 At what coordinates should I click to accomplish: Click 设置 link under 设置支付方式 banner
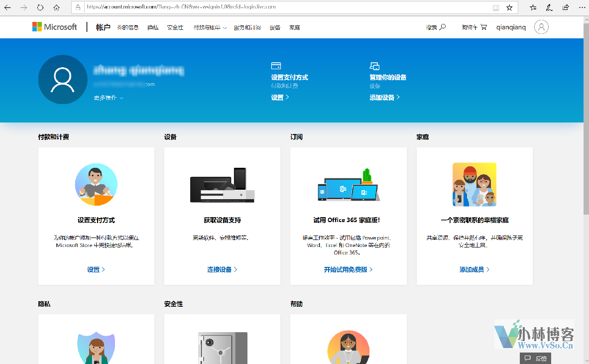(x=280, y=97)
